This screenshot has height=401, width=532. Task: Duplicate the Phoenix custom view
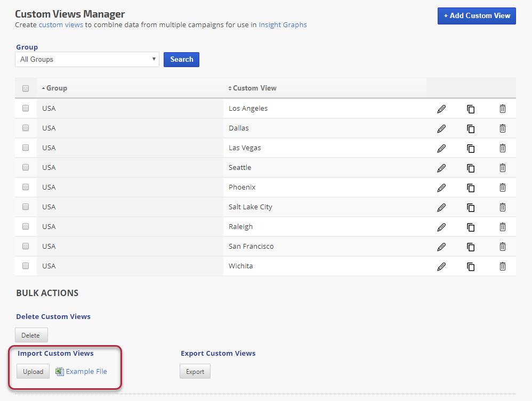[471, 187]
